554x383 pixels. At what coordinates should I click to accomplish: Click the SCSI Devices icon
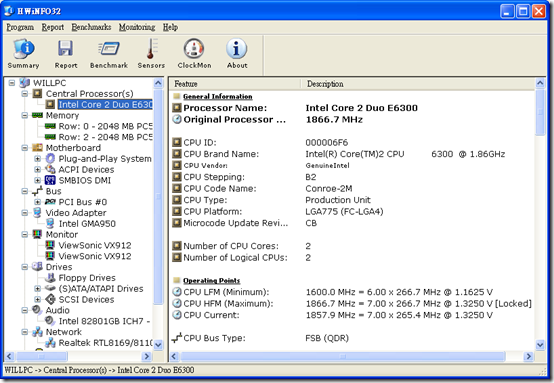click(50, 299)
